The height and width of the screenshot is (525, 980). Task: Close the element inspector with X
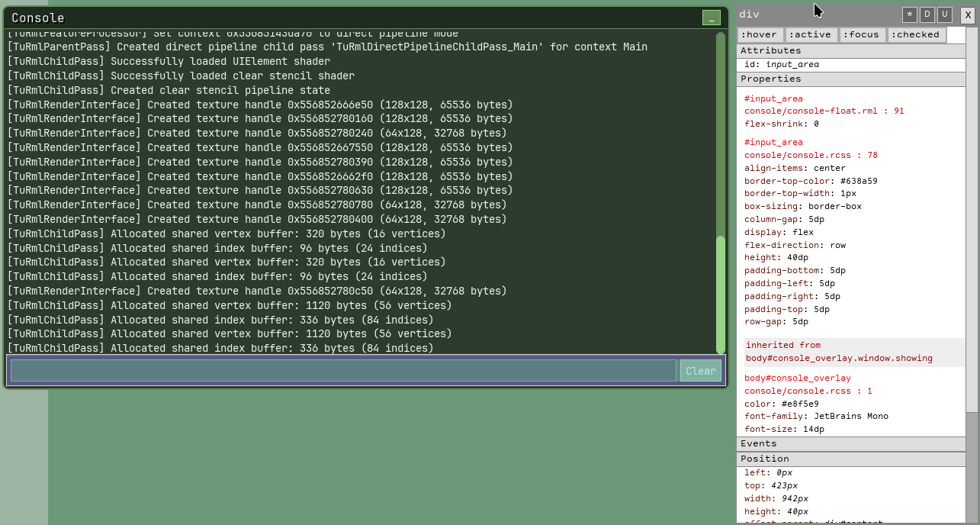pyautogui.click(x=966, y=14)
